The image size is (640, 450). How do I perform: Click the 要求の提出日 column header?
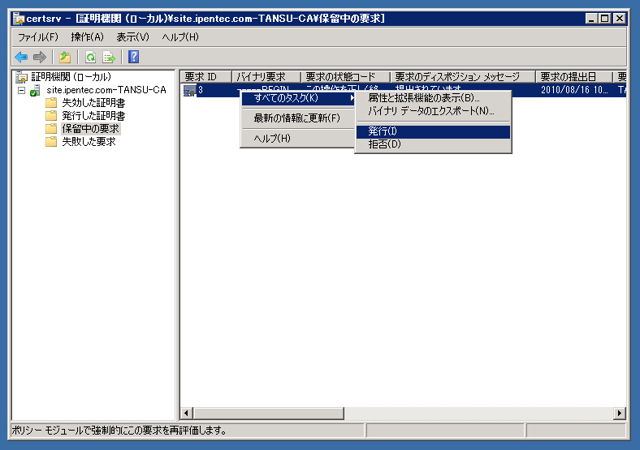coord(574,77)
